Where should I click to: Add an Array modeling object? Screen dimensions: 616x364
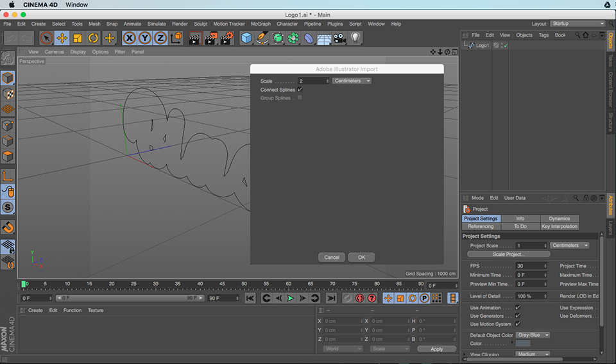[293, 38]
